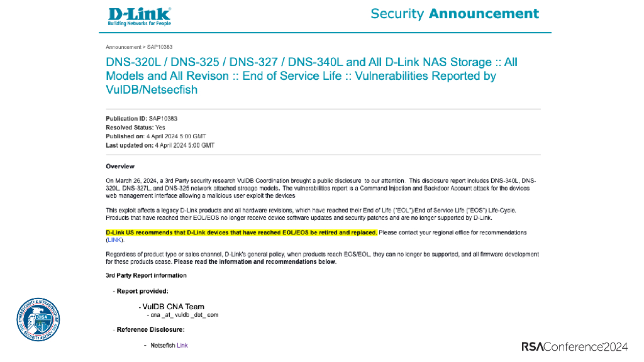The height and width of the screenshot is (362, 644).
Task: Click the Security Announcement header text
Action: [x=454, y=14]
